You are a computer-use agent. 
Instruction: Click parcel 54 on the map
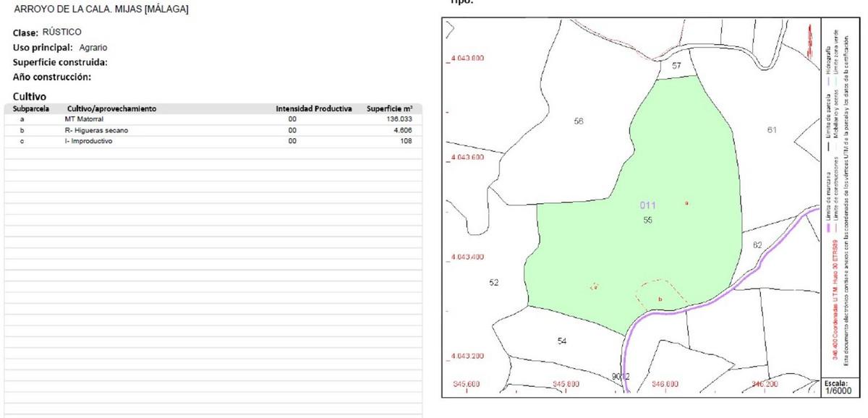pos(562,341)
